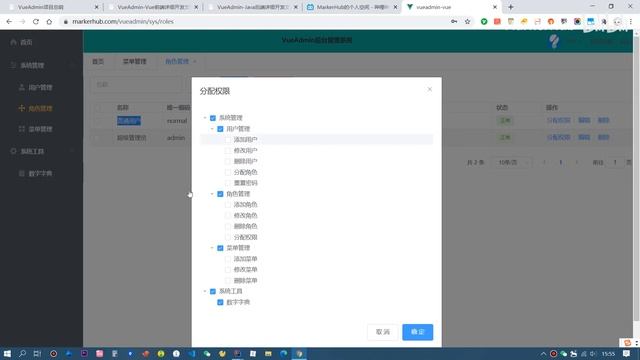Collapse sidebar 系统工具 menu arrow

click(72, 151)
